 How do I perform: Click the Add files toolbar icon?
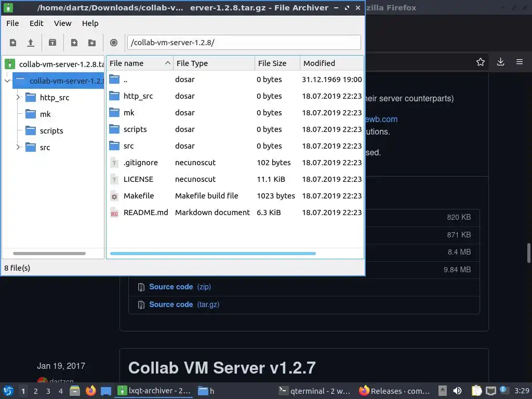pos(74,43)
